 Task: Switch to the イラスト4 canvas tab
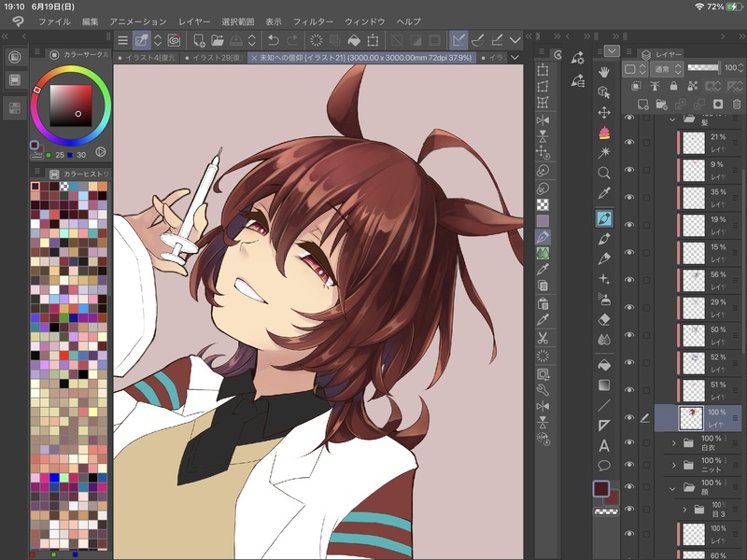[x=147, y=58]
